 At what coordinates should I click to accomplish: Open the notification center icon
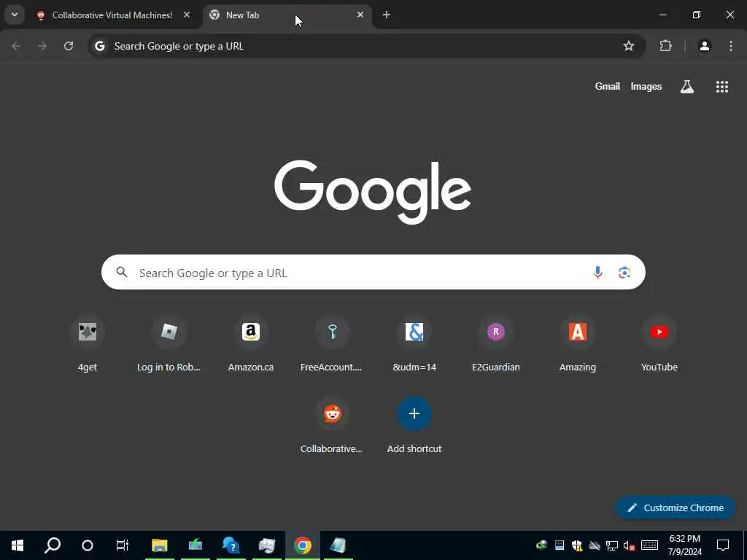(x=723, y=545)
